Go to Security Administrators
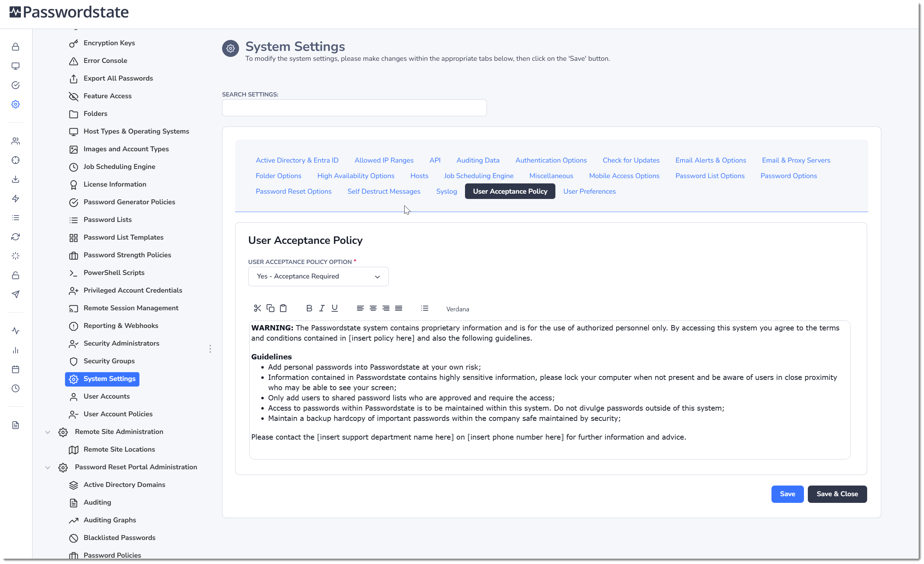The image size is (924, 564). point(121,343)
